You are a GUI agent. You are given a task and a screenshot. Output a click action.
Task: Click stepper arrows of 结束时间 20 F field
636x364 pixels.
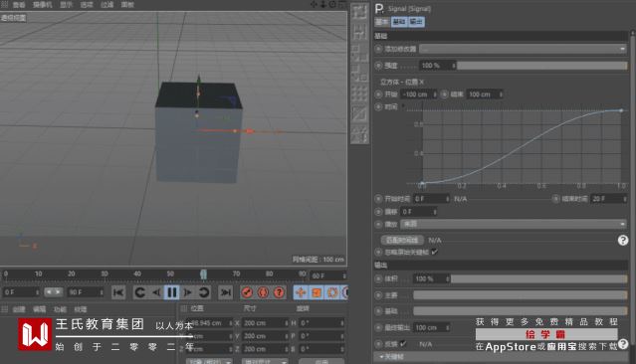(624, 199)
